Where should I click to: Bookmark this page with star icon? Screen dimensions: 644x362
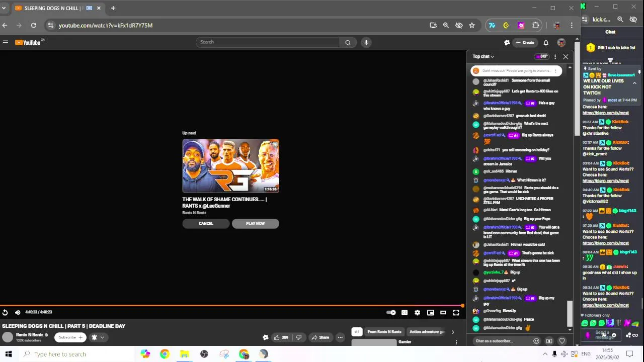click(x=472, y=25)
